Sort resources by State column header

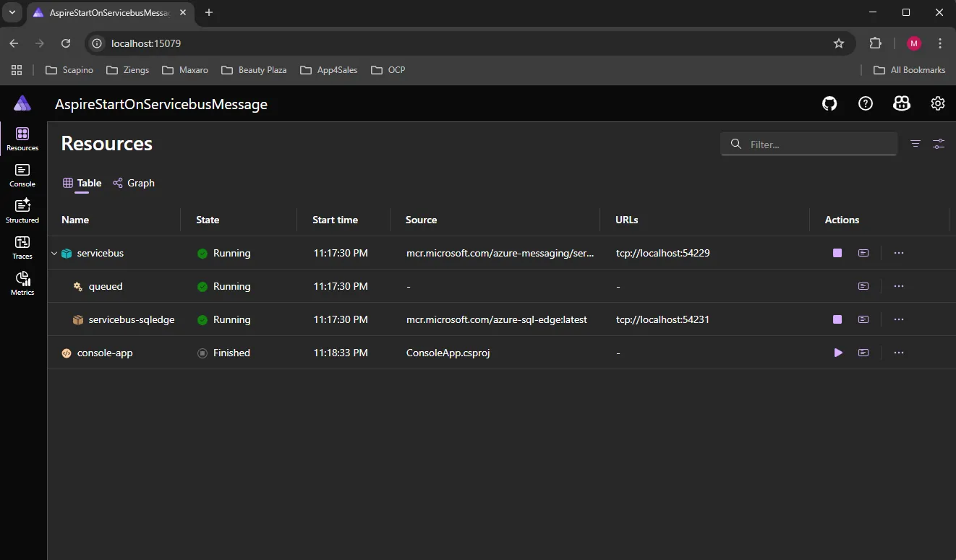coord(208,220)
